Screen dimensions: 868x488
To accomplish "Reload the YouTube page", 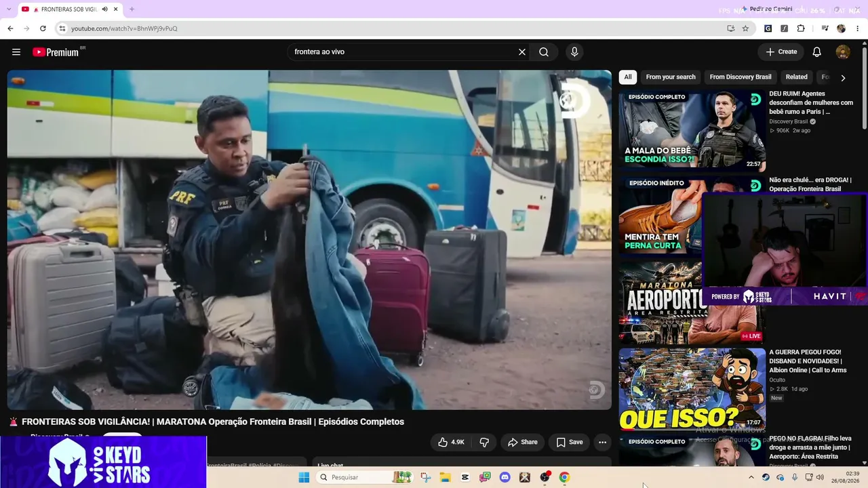I will 43,28.
